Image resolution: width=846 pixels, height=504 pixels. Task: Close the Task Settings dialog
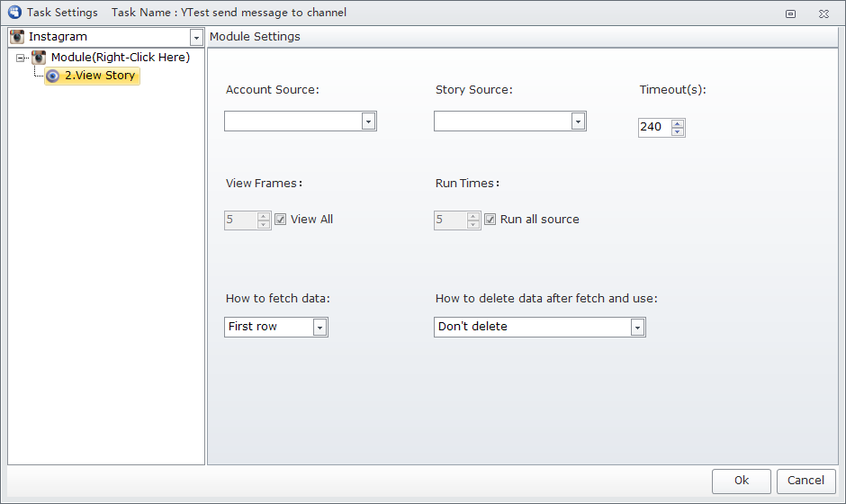[823, 14]
